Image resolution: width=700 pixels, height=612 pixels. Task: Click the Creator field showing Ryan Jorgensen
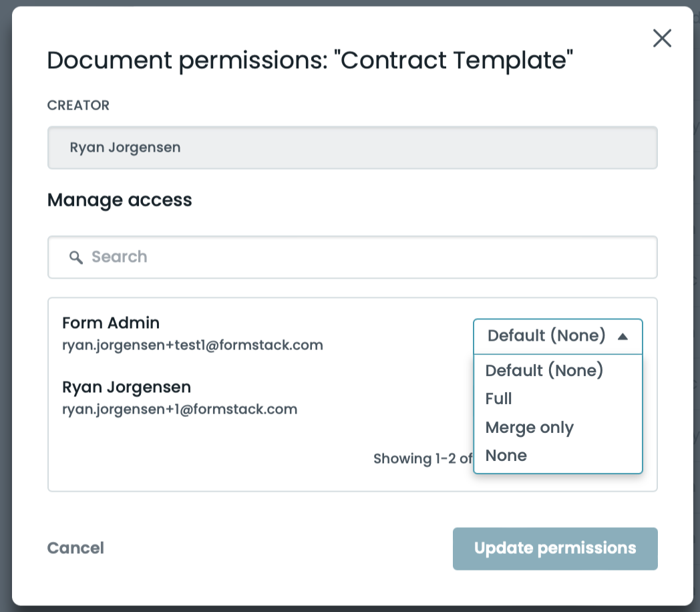click(x=352, y=148)
